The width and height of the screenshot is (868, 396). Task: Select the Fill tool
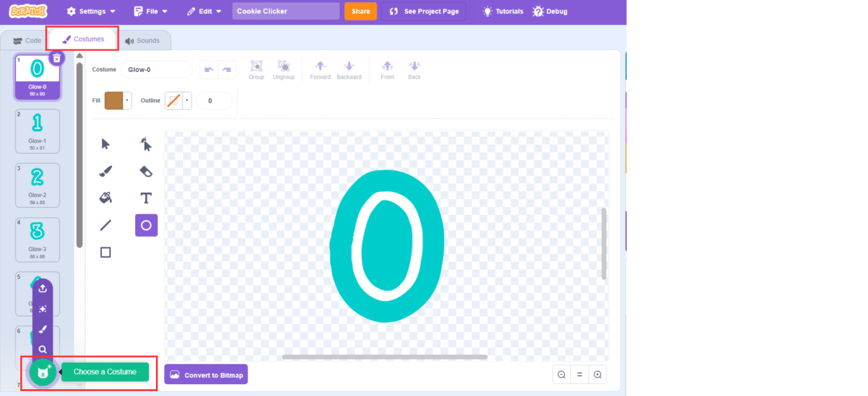pos(105,198)
